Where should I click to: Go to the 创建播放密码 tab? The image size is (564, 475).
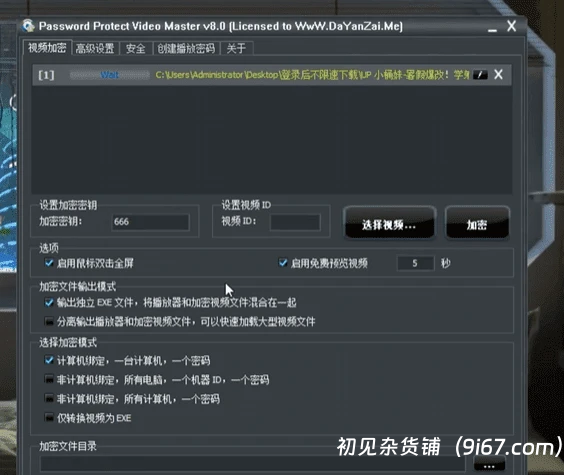(186, 49)
